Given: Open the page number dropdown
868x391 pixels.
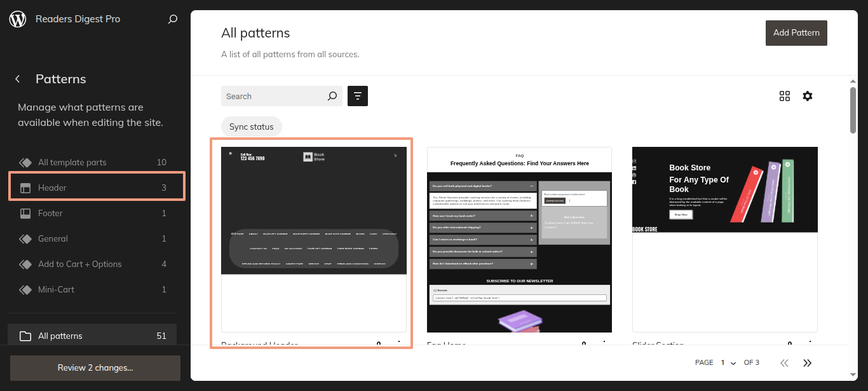Looking at the screenshot, I should [x=728, y=362].
